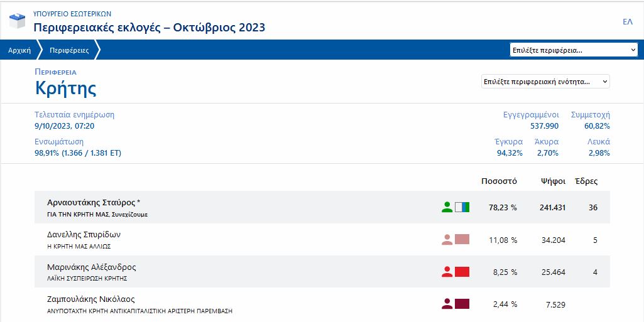Click the pink party swatch for Δανέλλης

click(462, 239)
